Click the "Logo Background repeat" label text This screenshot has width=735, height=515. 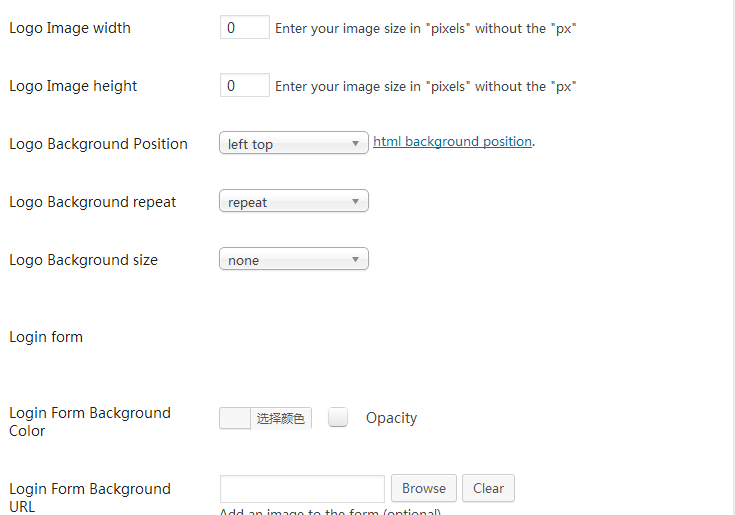[92, 202]
